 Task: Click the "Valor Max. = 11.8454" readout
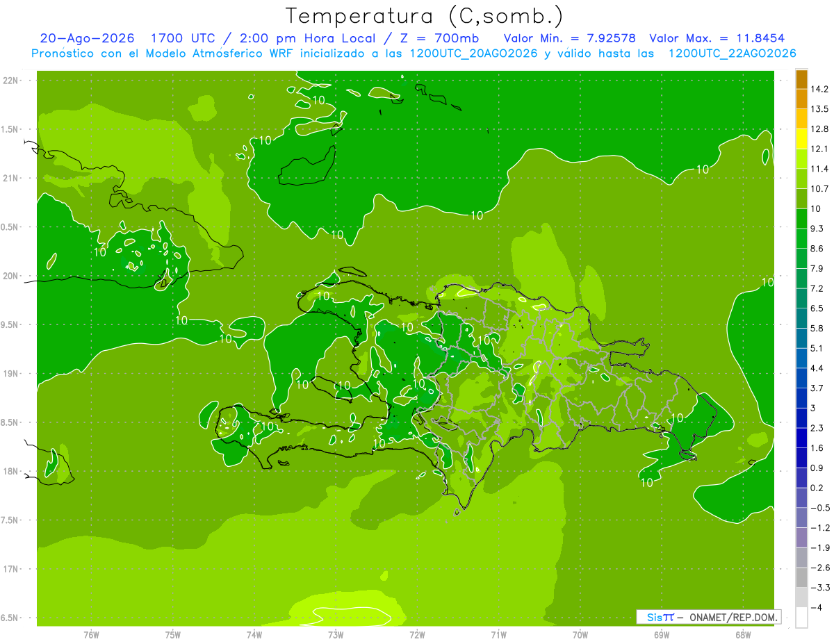pos(717,38)
